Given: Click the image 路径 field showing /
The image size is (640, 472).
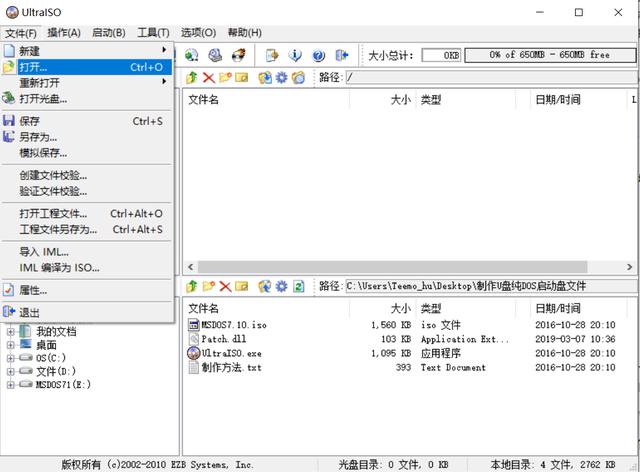Looking at the screenshot, I should [492, 77].
